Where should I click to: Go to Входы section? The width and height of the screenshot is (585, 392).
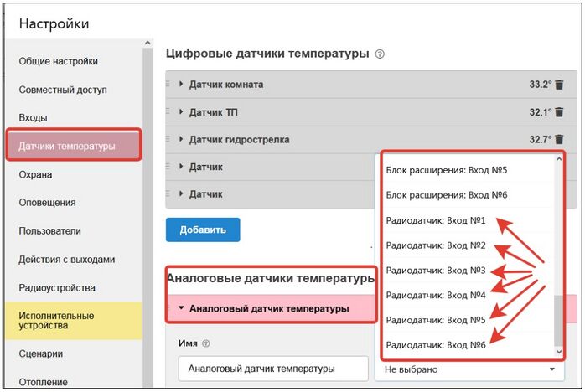(33, 118)
